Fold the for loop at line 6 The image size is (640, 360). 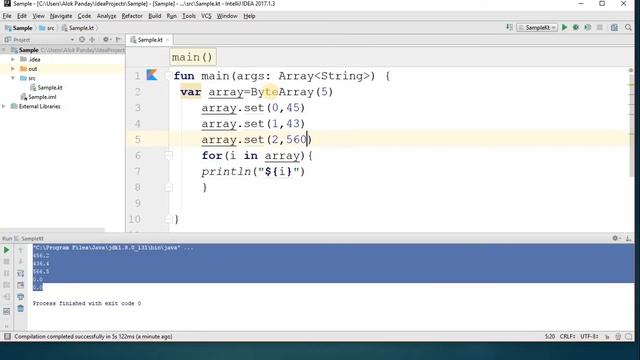168,155
